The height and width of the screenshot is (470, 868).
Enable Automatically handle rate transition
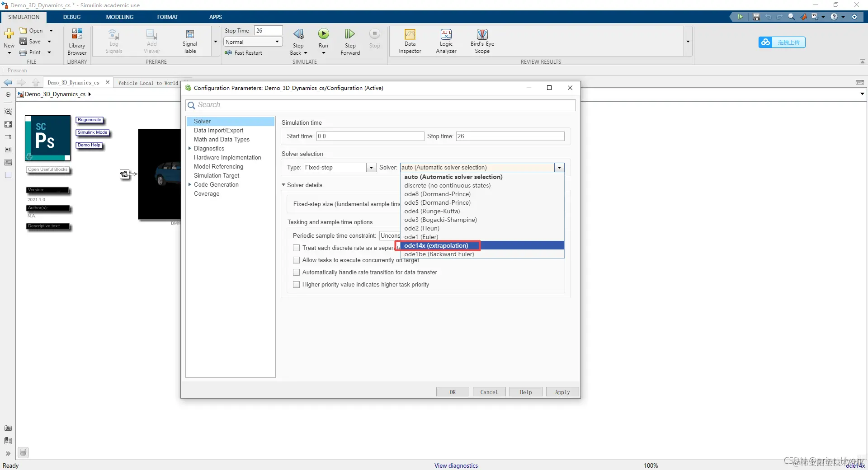[297, 272]
